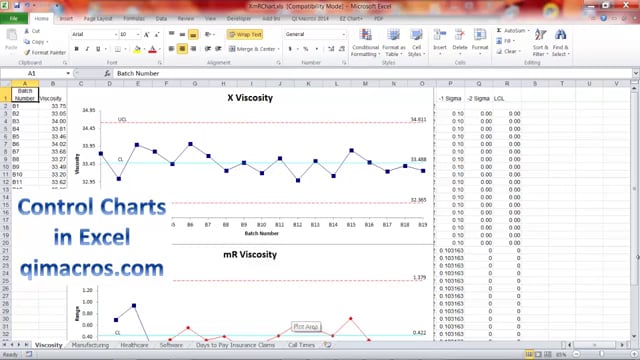Click the X Viscosity chart title
This screenshot has height=360, width=640.
point(250,98)
